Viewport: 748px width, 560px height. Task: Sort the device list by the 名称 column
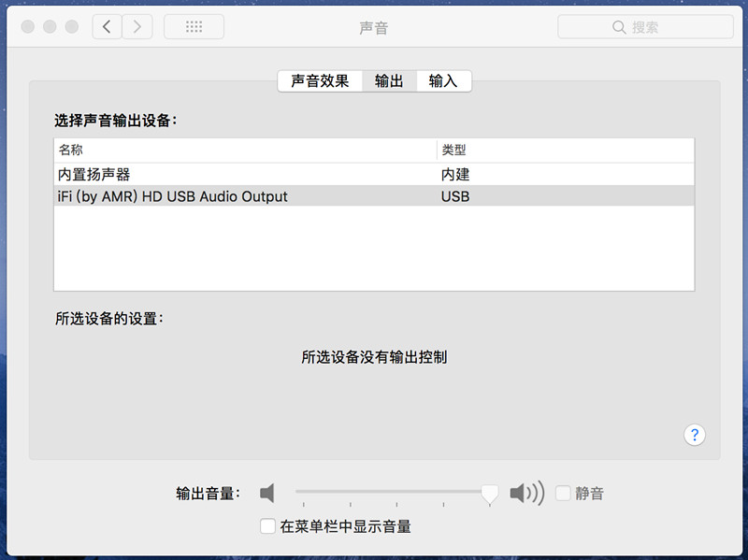pyautogui.click(x=245, y=150)
